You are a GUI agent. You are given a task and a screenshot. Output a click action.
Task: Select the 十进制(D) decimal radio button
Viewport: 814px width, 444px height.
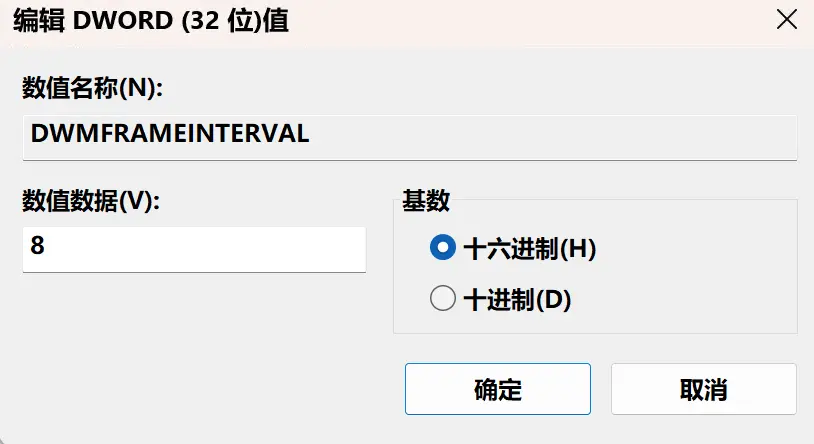click(x=443, y=299)
